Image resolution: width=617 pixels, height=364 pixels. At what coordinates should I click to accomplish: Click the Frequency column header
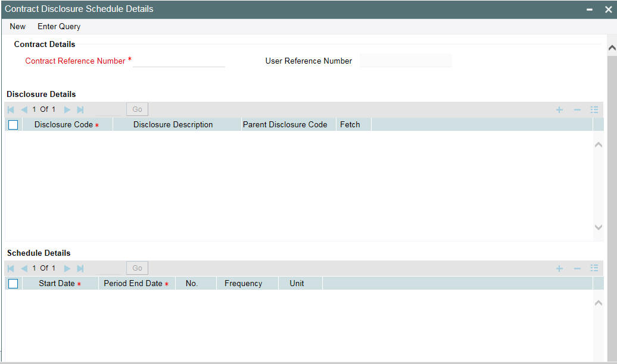pyautogui.click(x=248, y=284)
